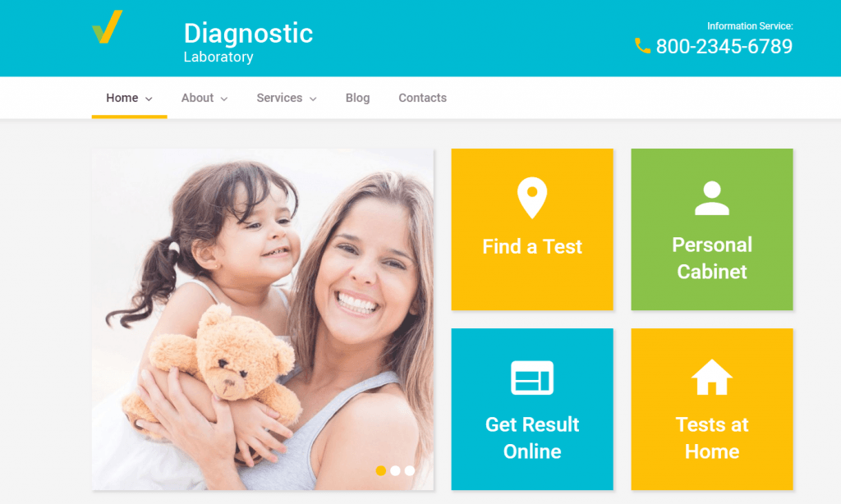Expand the Services dropdown arrow
This screenshot has width=841, height=504.
coord(313,99)
